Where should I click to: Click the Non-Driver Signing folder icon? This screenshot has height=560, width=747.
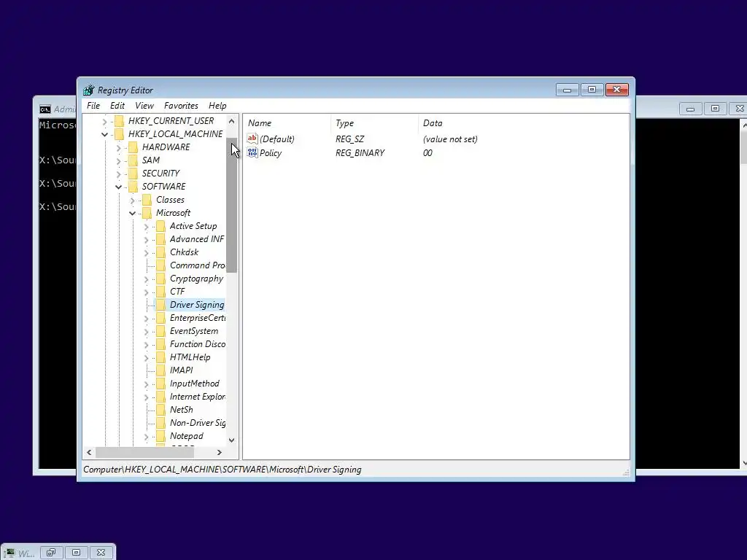161,423
